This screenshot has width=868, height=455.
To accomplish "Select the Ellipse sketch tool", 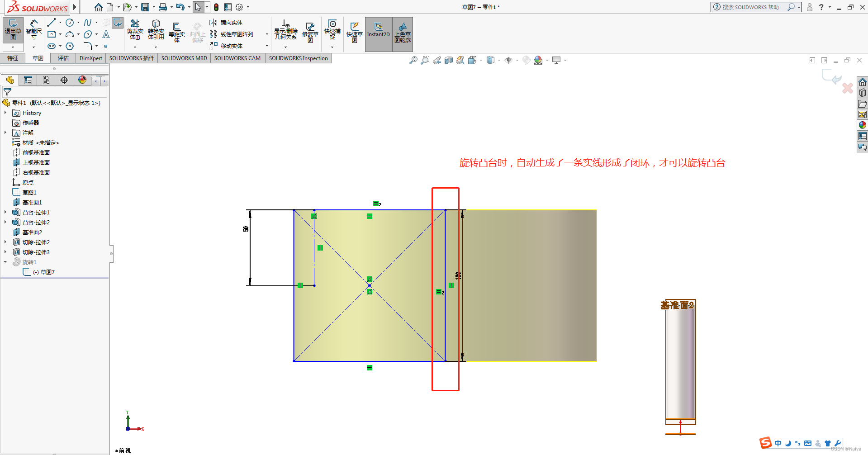I will [x=88, y=34].
